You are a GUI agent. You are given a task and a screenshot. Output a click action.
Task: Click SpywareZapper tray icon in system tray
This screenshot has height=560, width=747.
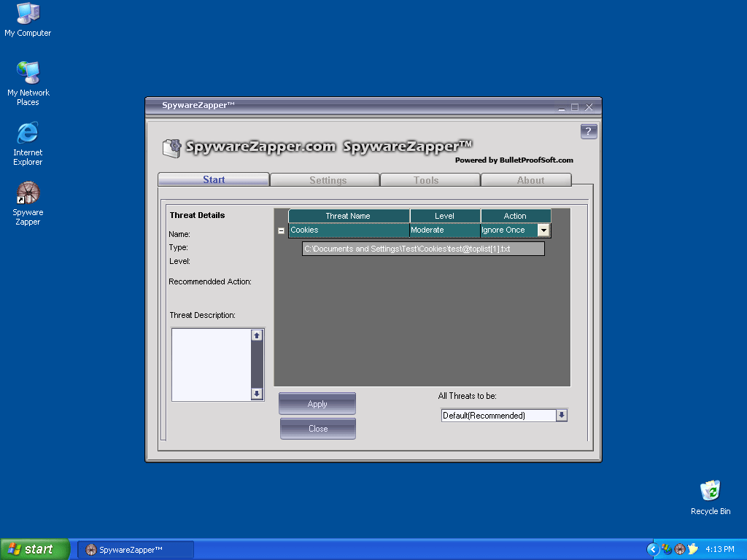[x=679, y=549]
